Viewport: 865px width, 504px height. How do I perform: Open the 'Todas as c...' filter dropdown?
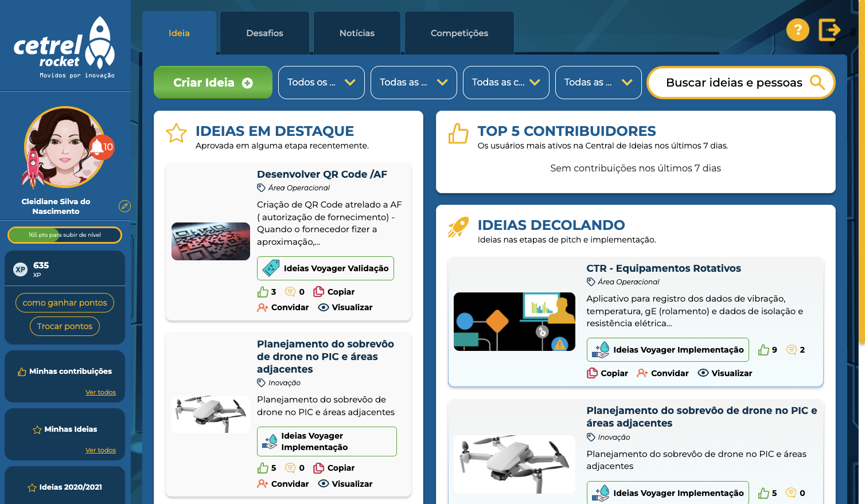506,83
